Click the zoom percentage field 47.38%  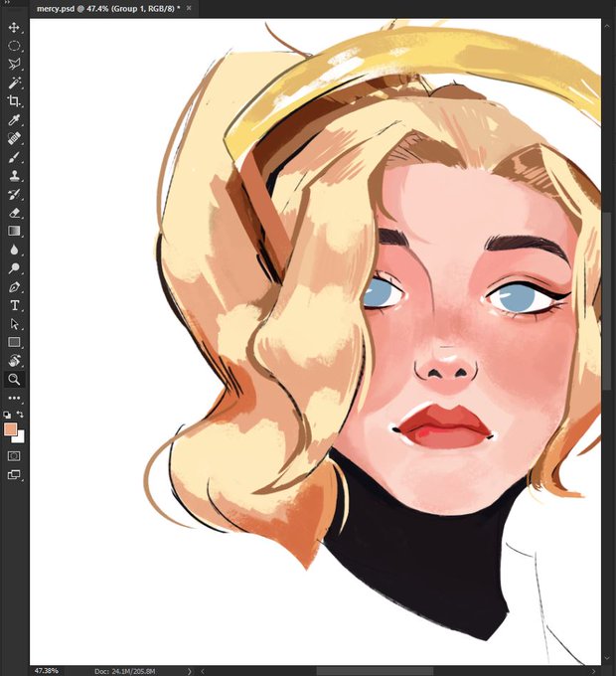pyautogui.click(x=46, y=671)
